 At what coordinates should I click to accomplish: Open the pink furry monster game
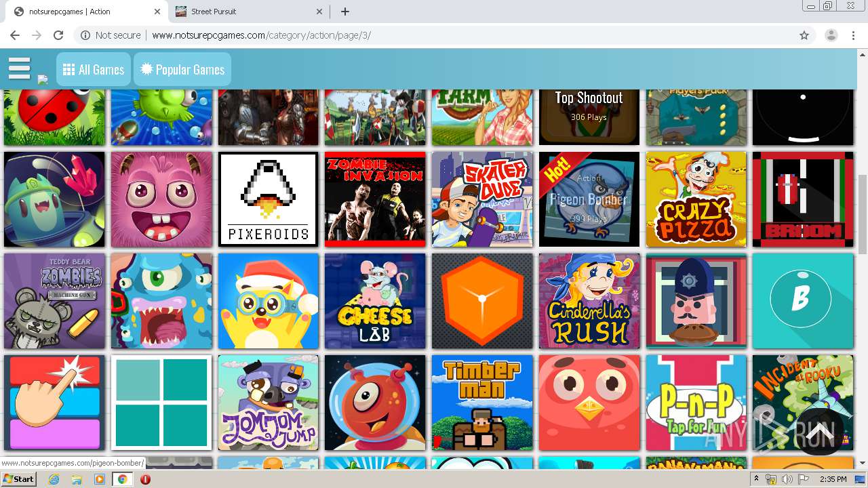point(161,199)
